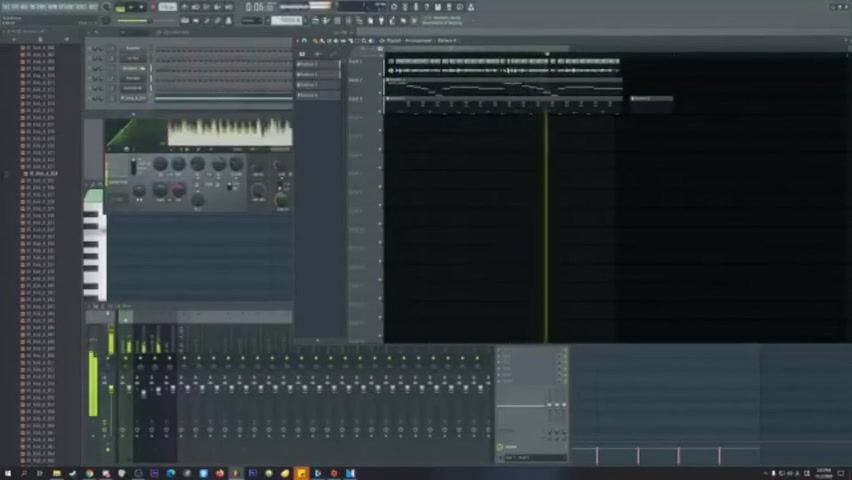Click the highlighted Kick sample in browser
This screenshot has width=852, height=480.
tap(42, 173)
